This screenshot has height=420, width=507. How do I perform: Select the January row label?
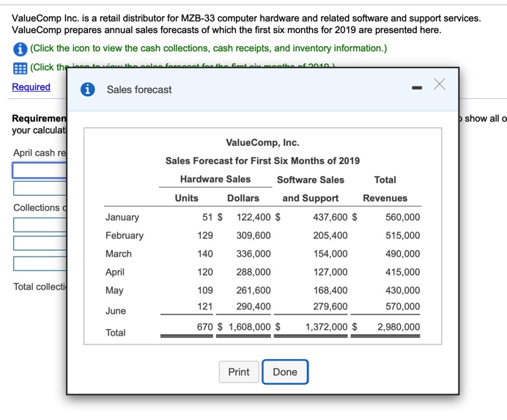coord(122,217)
